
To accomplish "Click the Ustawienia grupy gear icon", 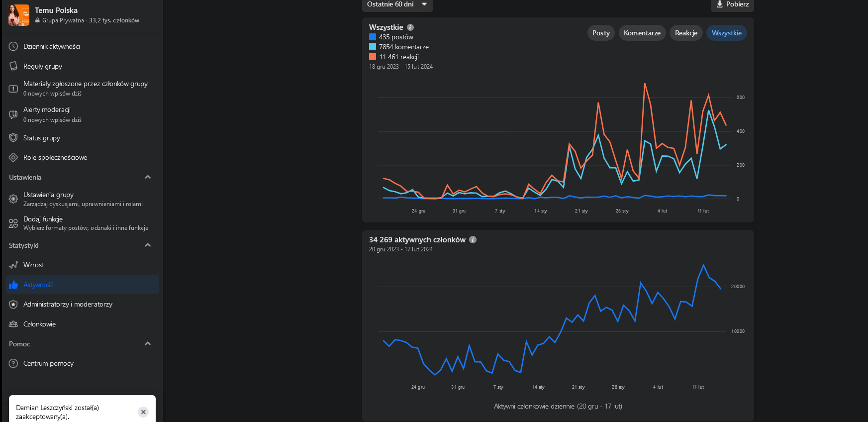I will (13, 199).
